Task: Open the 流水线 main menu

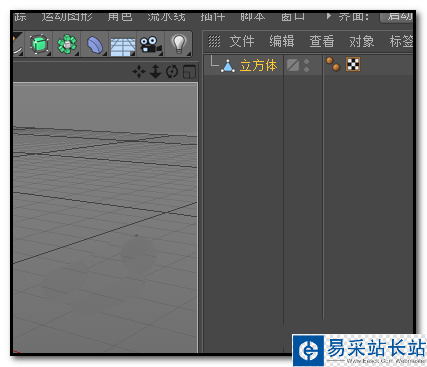Action: [166, 17]
